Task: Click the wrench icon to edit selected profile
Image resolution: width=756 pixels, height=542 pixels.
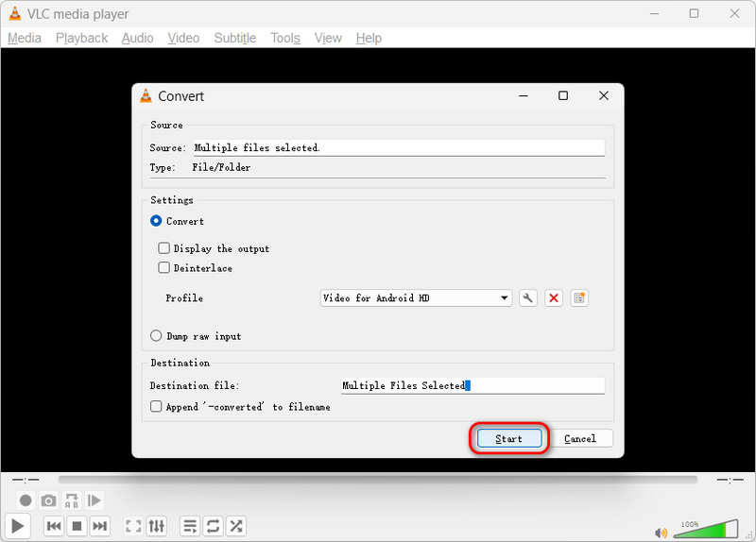Action: pos(528,297)
